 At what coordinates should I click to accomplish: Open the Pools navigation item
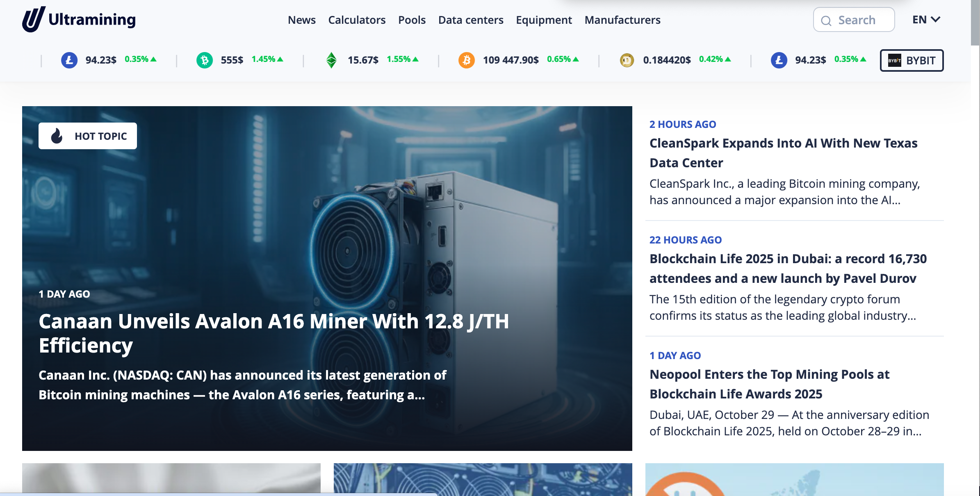pos(412,20)
